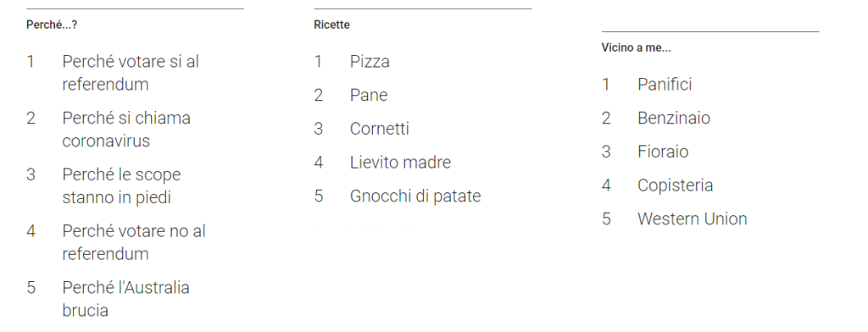Image resolution: width=868 pixels, height=332 pixels.
Task: Open 'Perché votare no al referendum'
Action: 134,242
